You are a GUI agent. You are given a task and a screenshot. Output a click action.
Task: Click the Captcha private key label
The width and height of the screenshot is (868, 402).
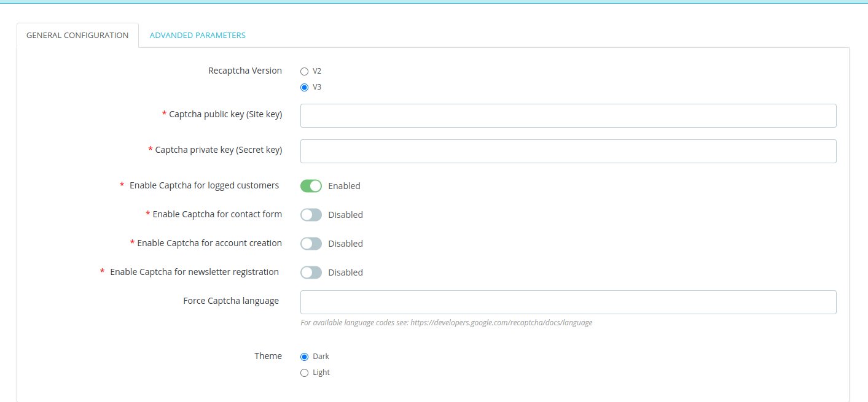[219, 150]
